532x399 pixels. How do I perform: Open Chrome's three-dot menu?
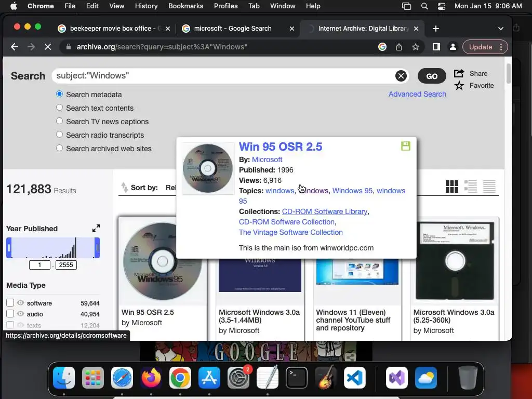click(501, 47)
